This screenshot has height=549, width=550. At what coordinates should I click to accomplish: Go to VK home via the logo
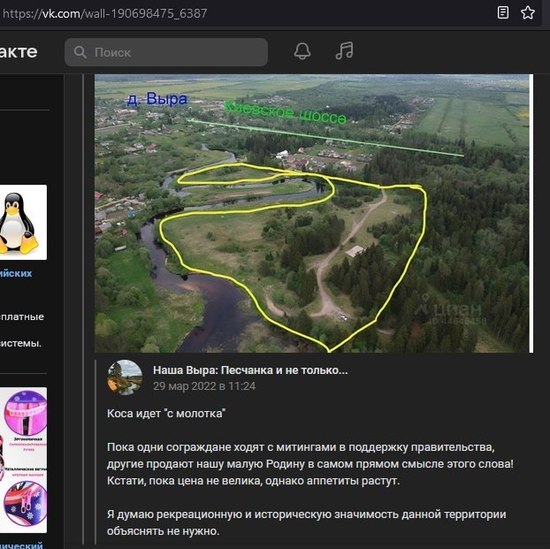click(18, 52)
